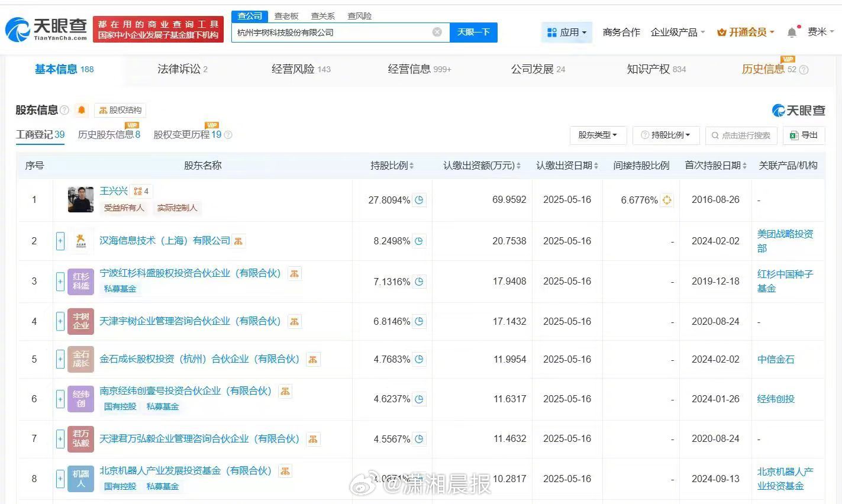Image resolution: width=842 pixels, height=504 pixels.
Task: Switch to the 经营信息 tab
Action: [x=419, y=69]
